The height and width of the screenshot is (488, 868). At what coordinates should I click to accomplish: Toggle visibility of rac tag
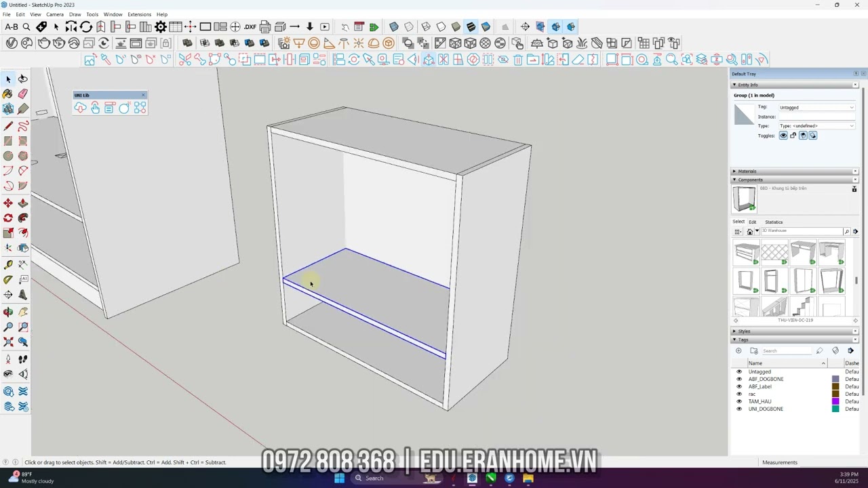739,394
